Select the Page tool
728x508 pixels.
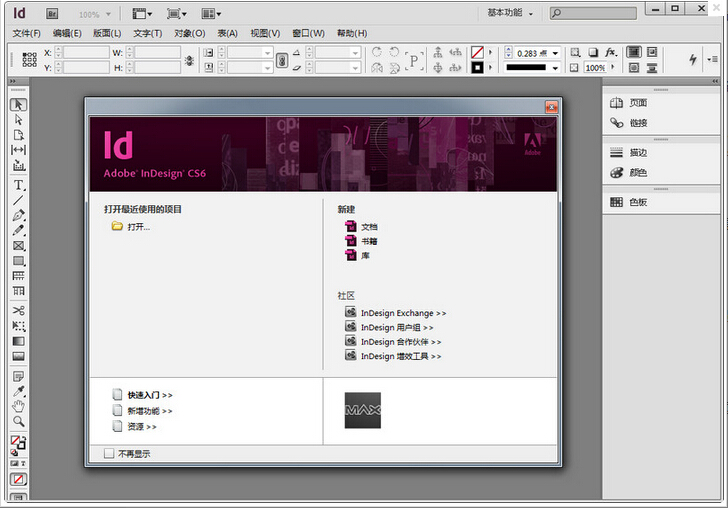pyautogui.click(x=19, y=135)
